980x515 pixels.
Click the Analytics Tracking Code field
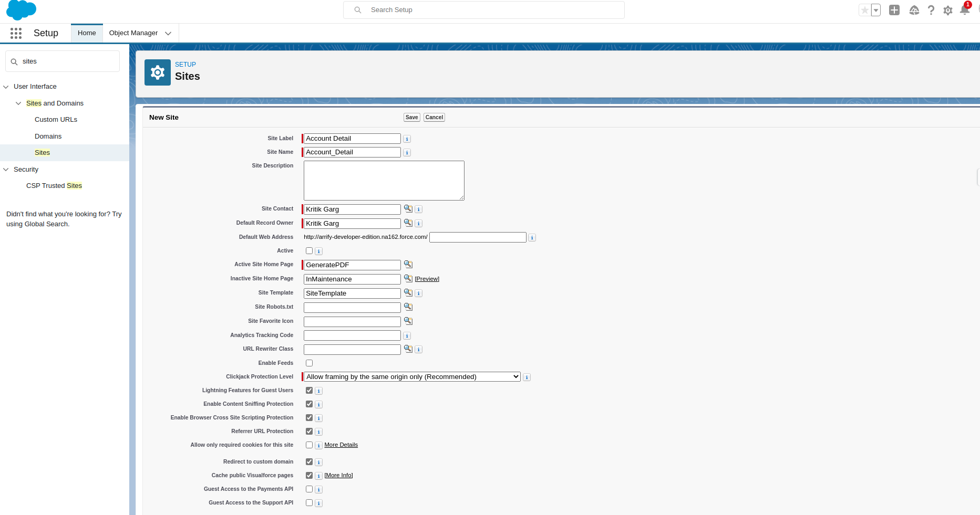[x=352, y=335]
